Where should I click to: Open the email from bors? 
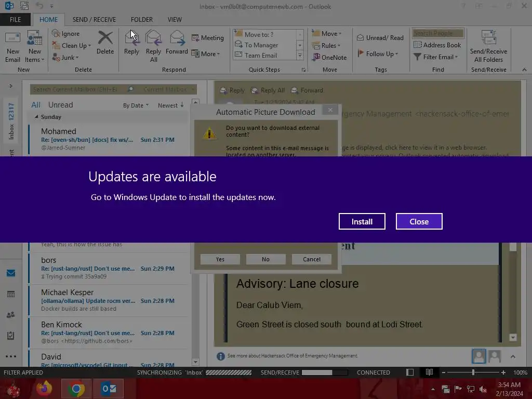point(109,268)
